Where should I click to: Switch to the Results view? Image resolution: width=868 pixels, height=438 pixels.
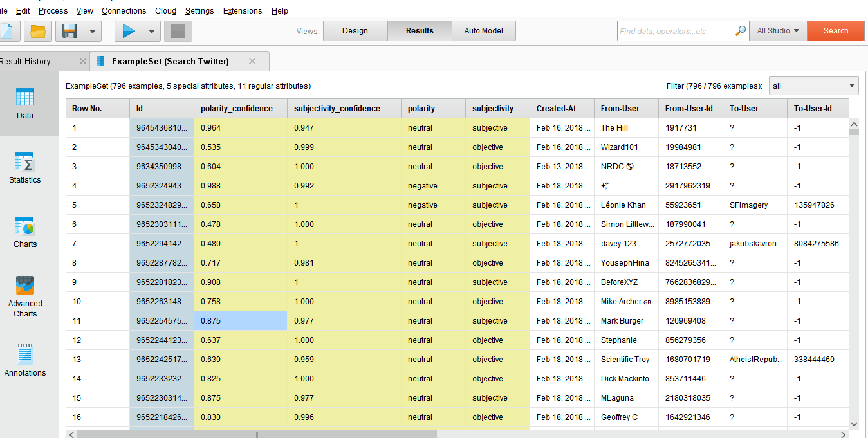tap(420, 31)
